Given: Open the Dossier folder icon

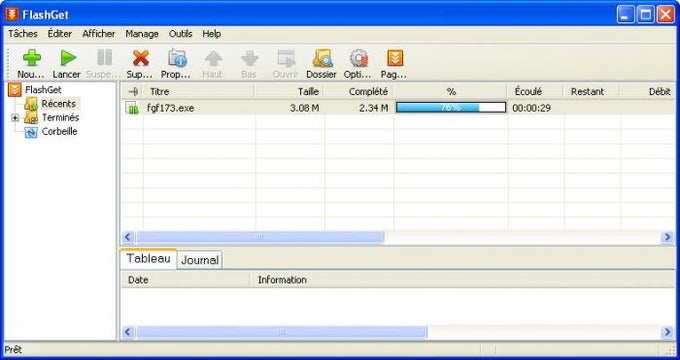Looking at the screenshot, I should 323,58.
